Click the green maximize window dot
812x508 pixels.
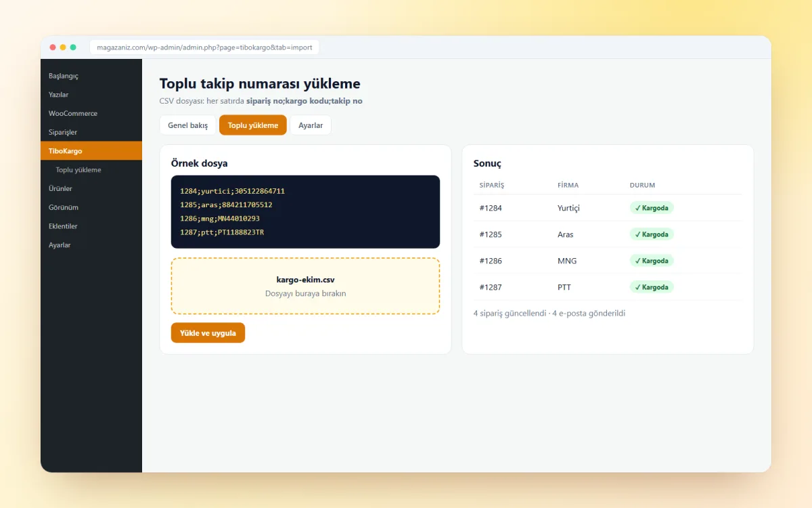click(73, 47)
